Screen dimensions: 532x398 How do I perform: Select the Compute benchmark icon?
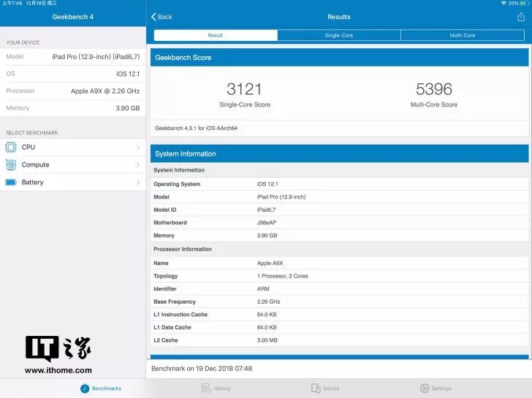(11, 165)
